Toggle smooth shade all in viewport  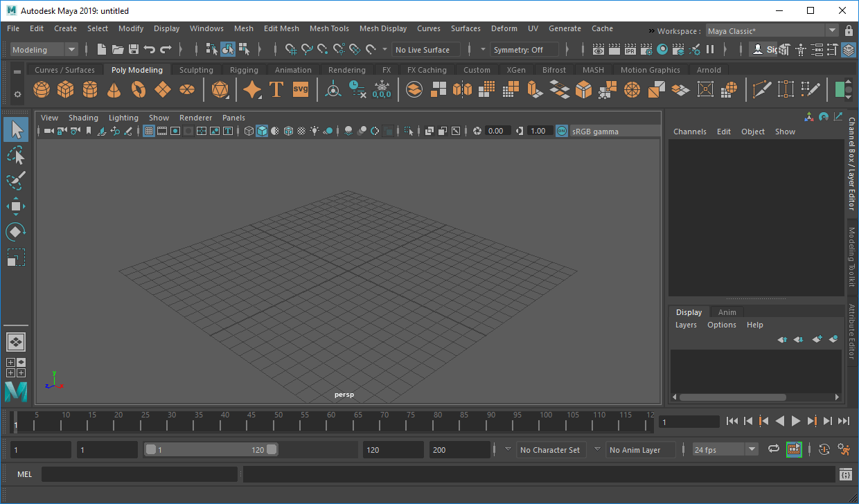coord(262,131)
